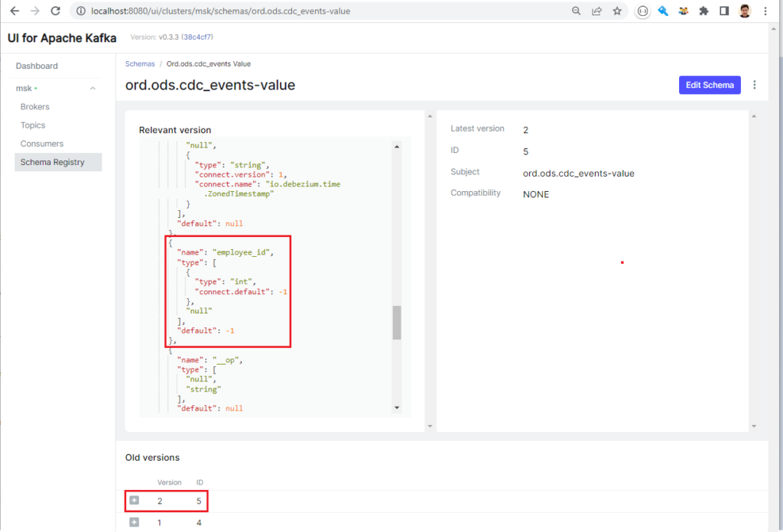Bookmark this page with star icon
Screen dimensions: 783x532
pos(616,11)
